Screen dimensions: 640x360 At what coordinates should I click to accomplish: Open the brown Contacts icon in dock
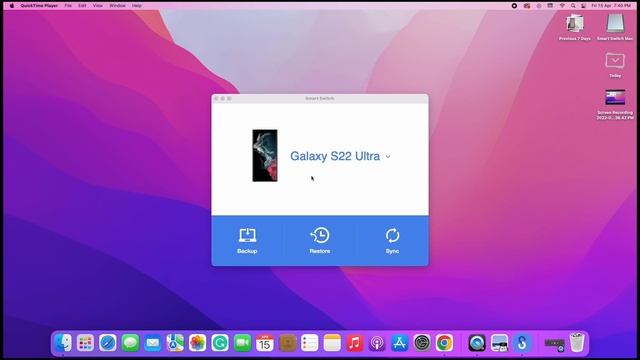[x=287, y=343]
